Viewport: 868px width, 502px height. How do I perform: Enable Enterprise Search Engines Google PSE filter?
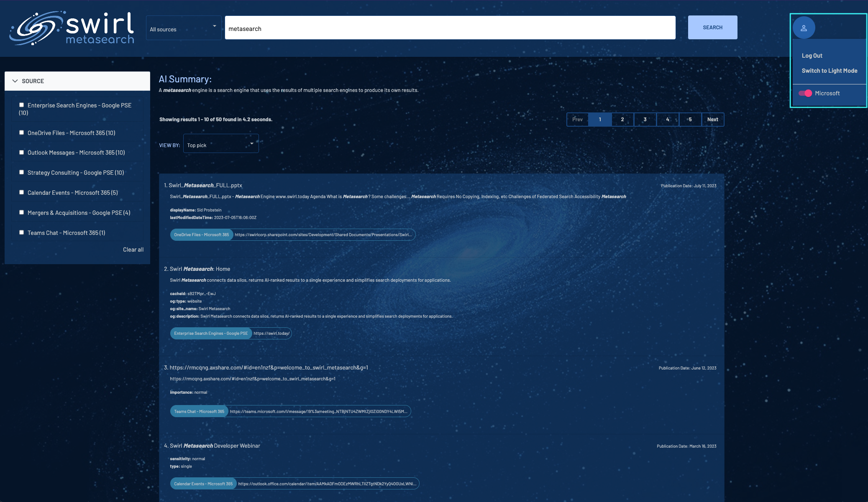pos(21,105)
